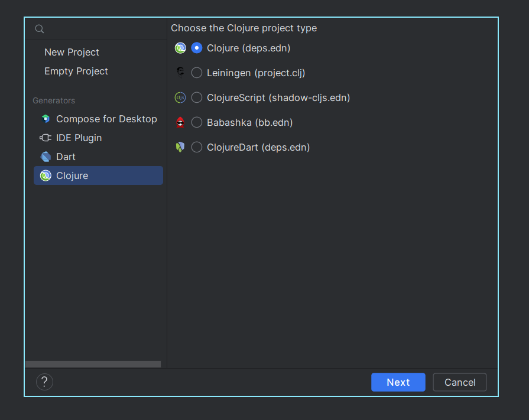Screen dimensions: 529x420
Task: Focus the project type search field
Action: pyautogui.click(x=96, y=29)
